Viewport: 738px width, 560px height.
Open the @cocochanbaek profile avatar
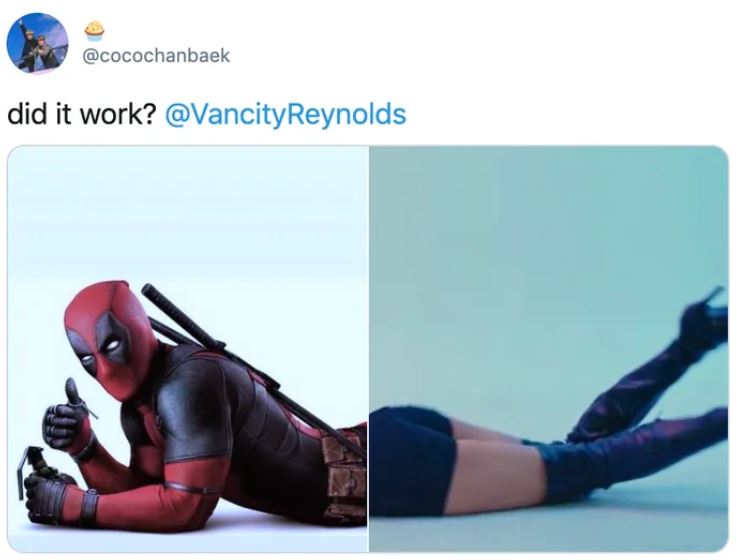37,43
